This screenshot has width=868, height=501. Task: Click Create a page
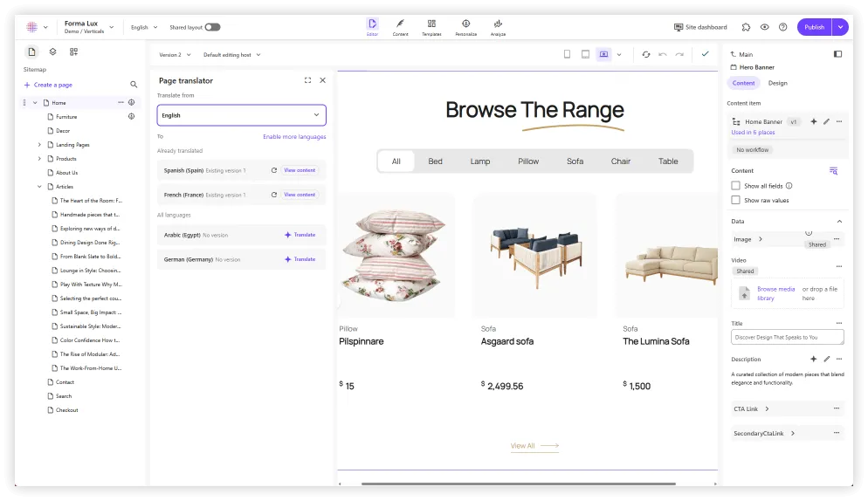coord(48,85)
